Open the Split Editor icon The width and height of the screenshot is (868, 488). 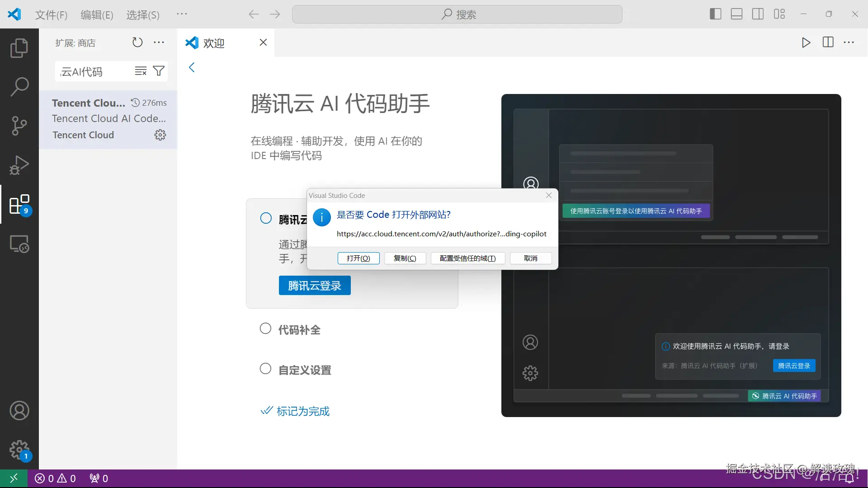tap(828, 42)
